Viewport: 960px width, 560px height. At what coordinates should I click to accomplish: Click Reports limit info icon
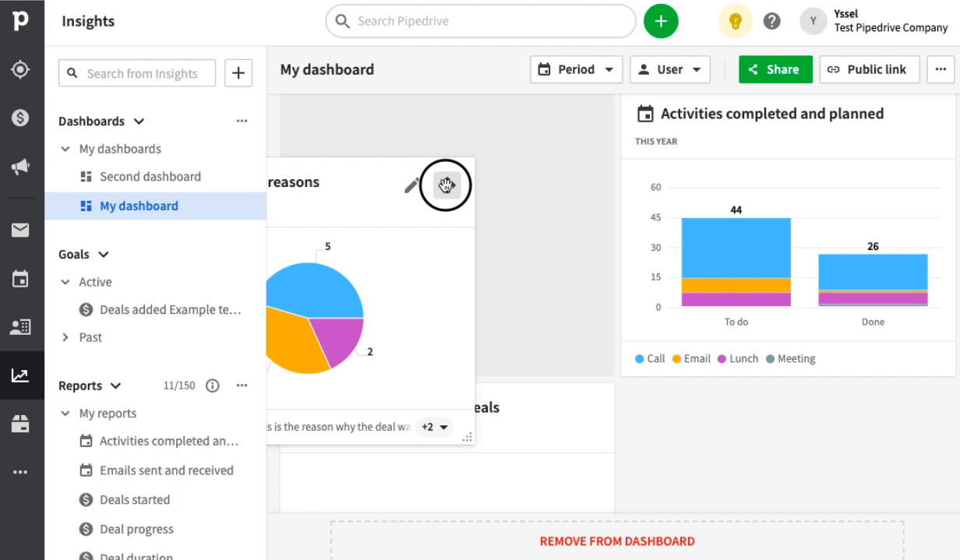pos(212,386)
